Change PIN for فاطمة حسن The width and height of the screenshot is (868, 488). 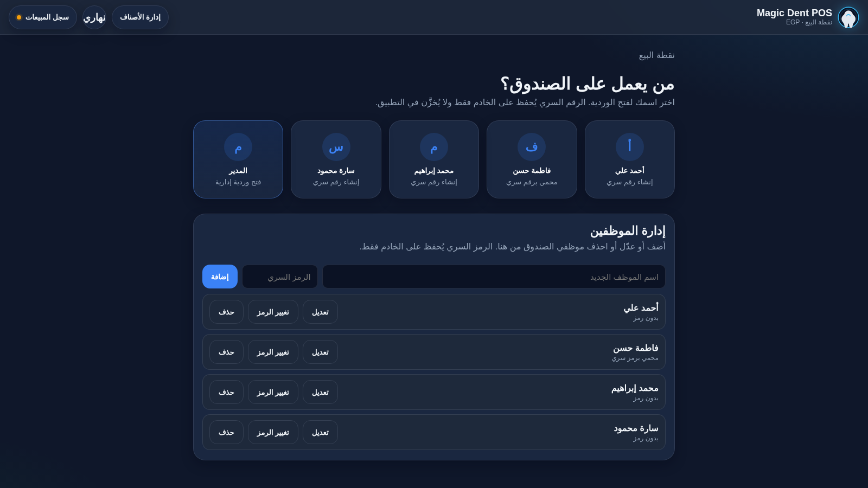click(x=273, y=352)
